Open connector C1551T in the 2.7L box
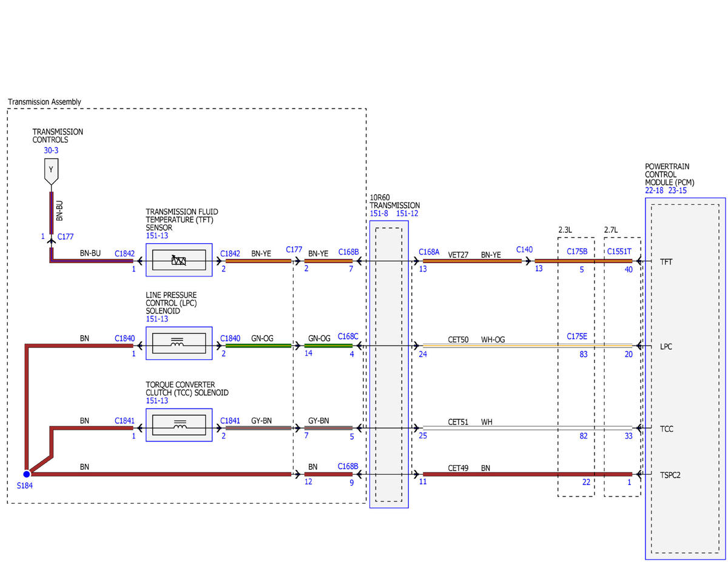Screen dimensions: 728x562 [619, 252]
